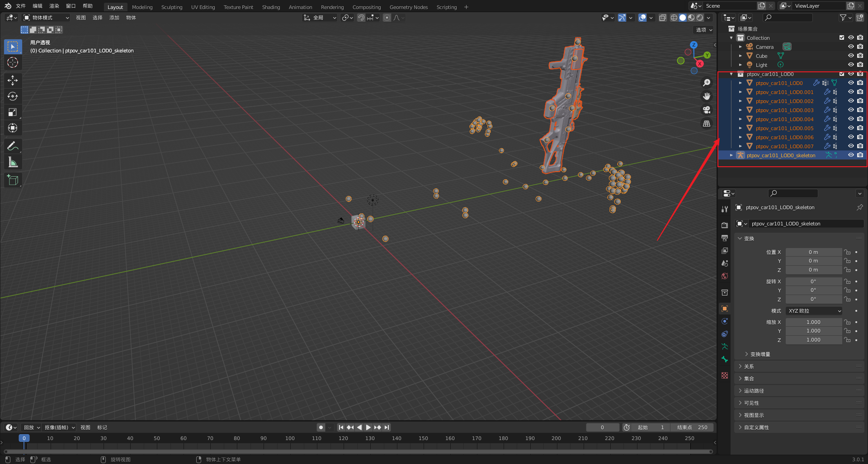
Task: Select the Rotate tool in the left toolbar
Action: (x=13, y=96)
